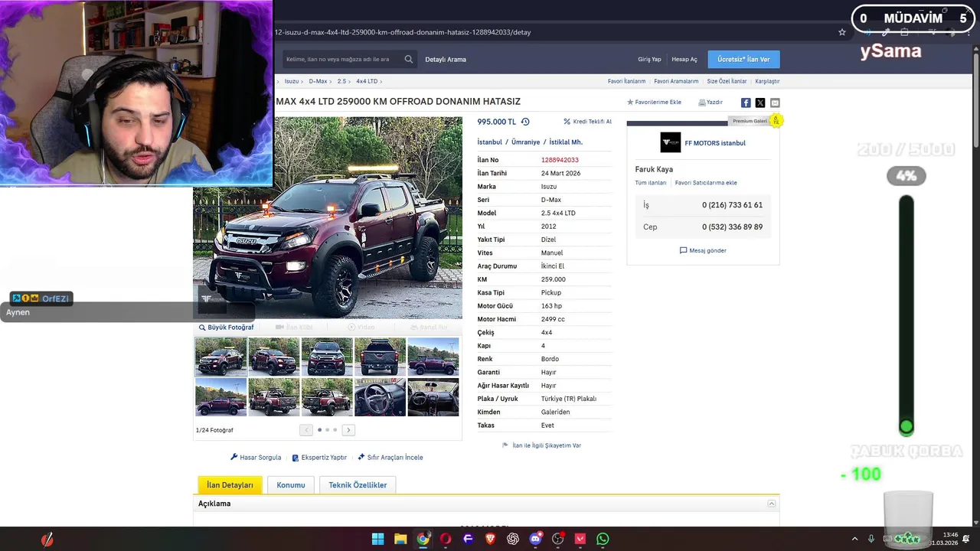Click Favori Satıcılarıma ekle
This screenshot has height=551, width=980.
706,183
